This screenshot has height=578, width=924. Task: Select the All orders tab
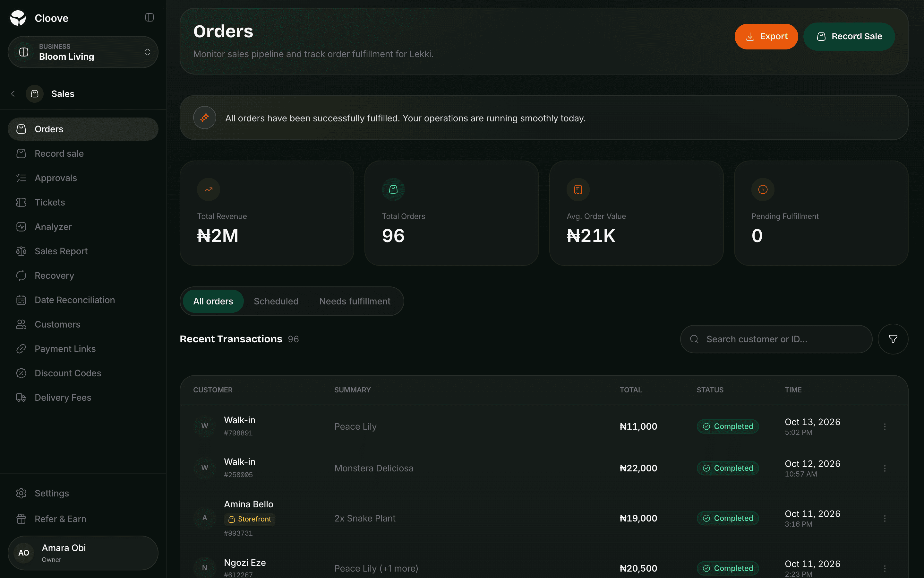click(x=213, y=301)
